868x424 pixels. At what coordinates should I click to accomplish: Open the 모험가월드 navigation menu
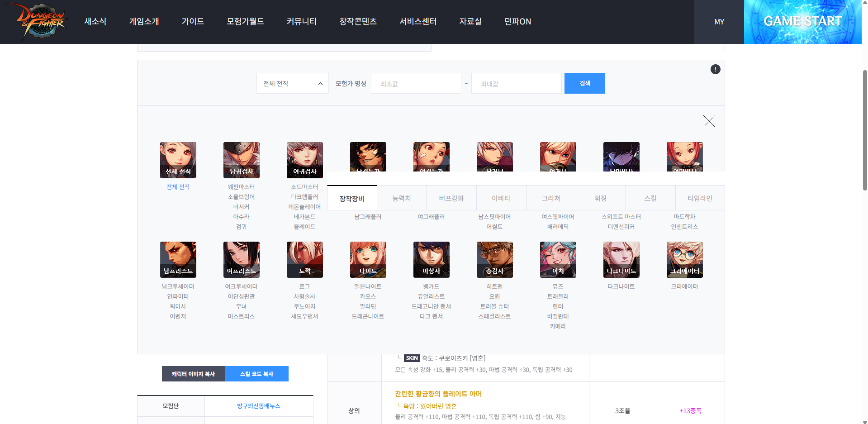coord(245,22)
